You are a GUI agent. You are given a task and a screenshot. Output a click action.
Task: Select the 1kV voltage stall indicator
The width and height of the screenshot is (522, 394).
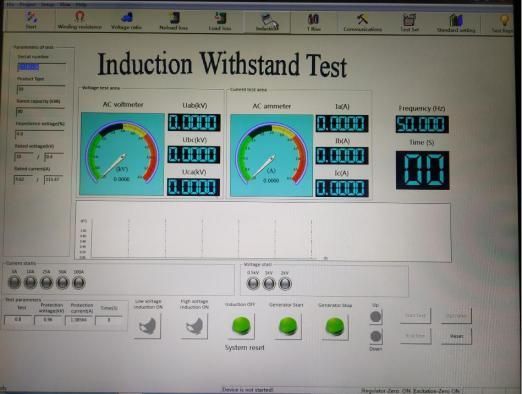pyautogui.click(x=269, y=284)
